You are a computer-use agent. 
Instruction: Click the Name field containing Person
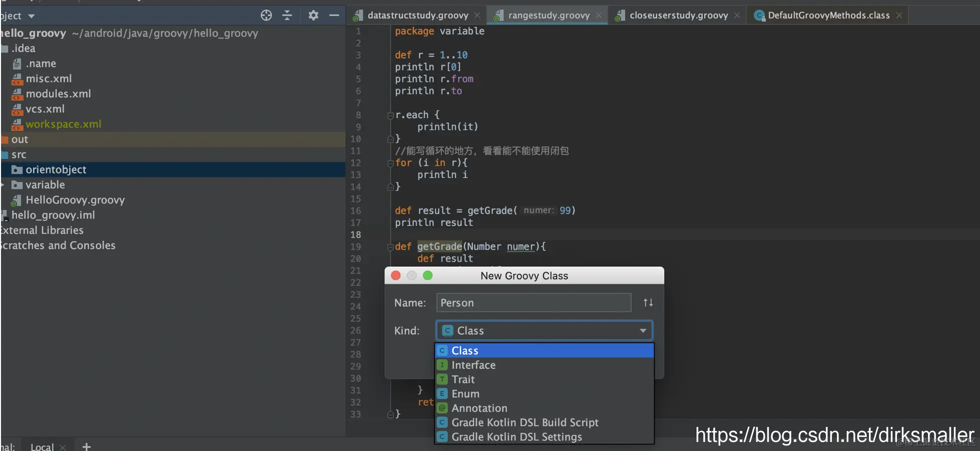pyautogui.click(x=534, y=302)
